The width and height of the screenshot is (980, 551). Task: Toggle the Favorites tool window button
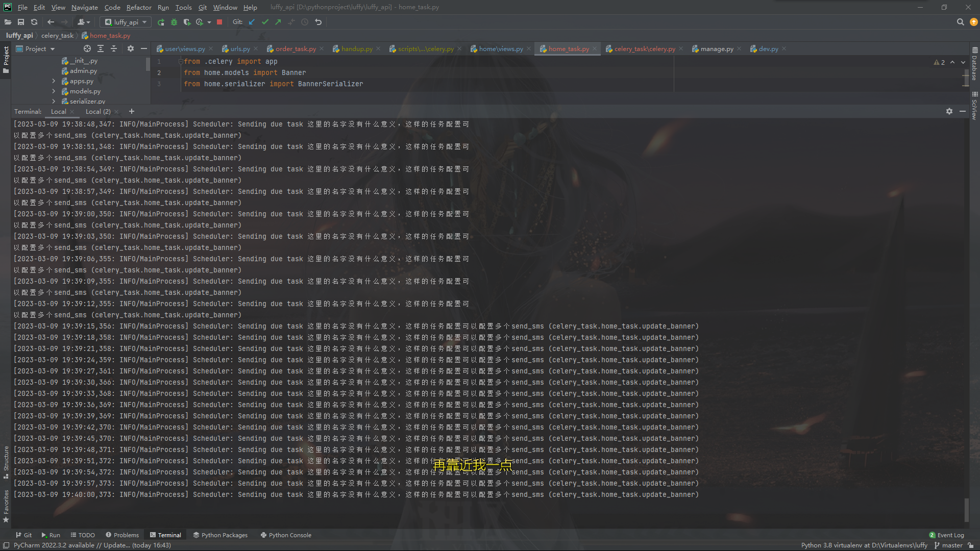click(x=6, y=506)
